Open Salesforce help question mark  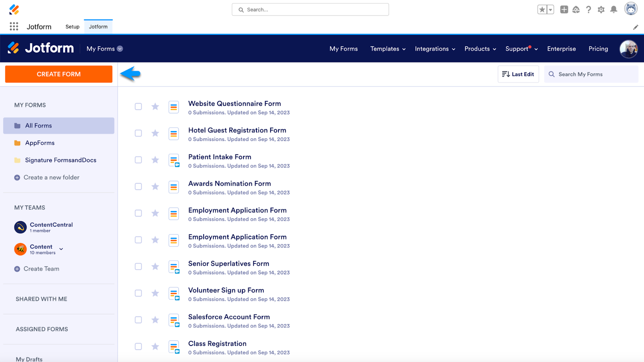588,10
